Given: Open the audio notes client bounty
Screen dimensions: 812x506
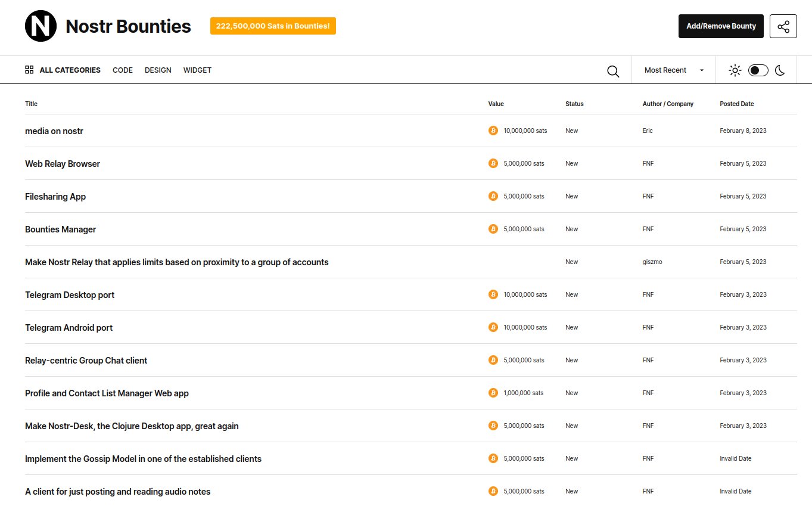Looking at the screenshot, I should 118,491.
